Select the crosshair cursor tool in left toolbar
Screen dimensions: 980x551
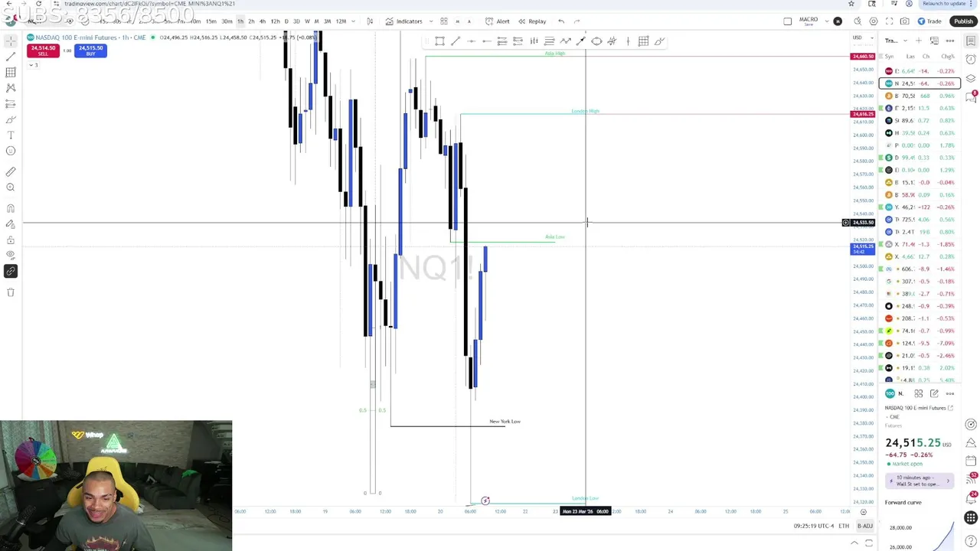pos(11,41)
